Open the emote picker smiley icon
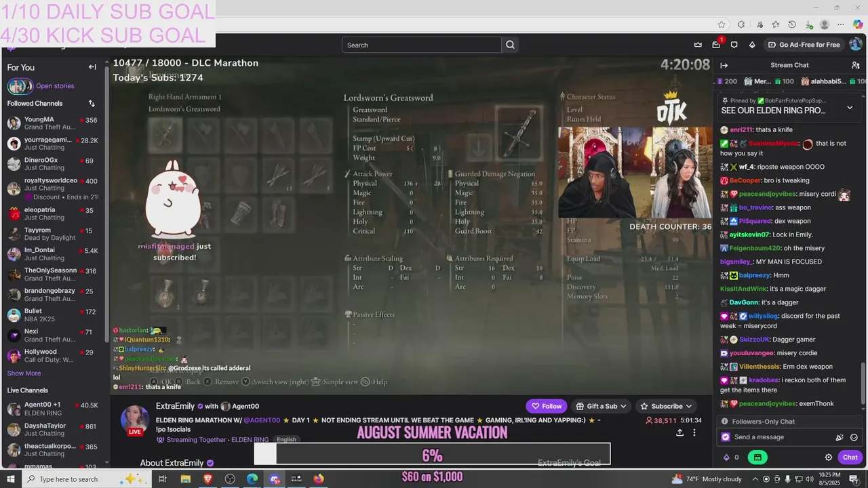Image resolution: width=868 pixels, height=488 pixels. pos(854,437)
